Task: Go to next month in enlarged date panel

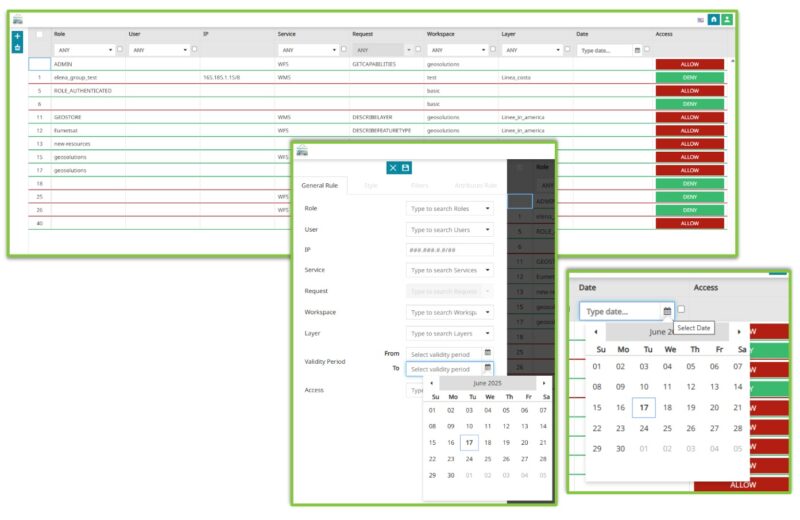Action: (x=739, y=332)
